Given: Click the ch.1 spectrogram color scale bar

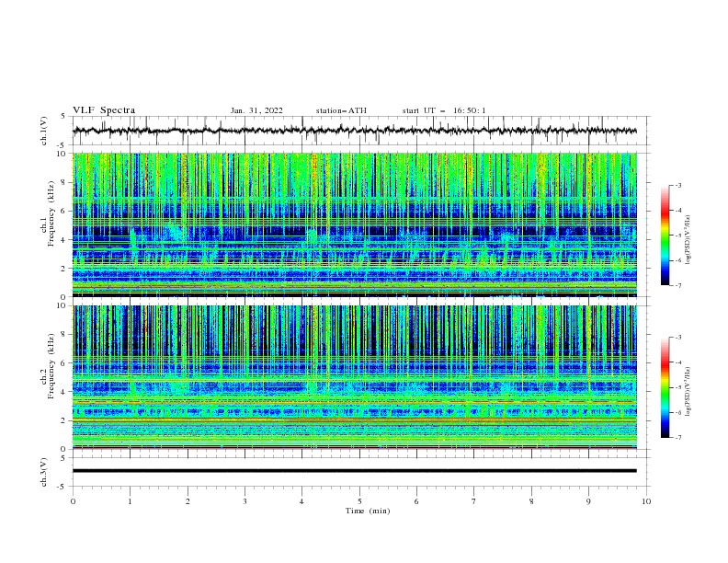Looking at the screenshot, I should point(665,236).
